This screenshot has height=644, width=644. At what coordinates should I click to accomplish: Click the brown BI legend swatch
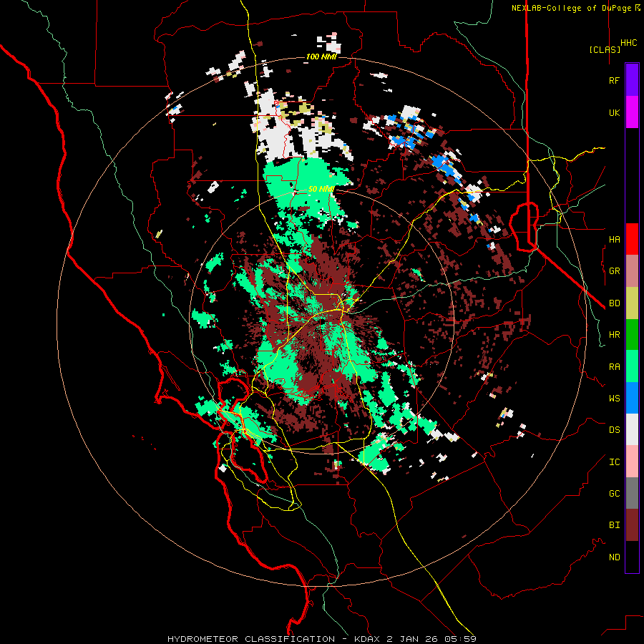coord(632,525)
